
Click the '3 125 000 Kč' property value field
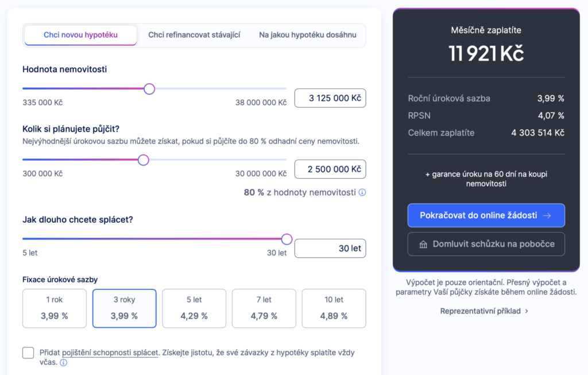[330, 98]
